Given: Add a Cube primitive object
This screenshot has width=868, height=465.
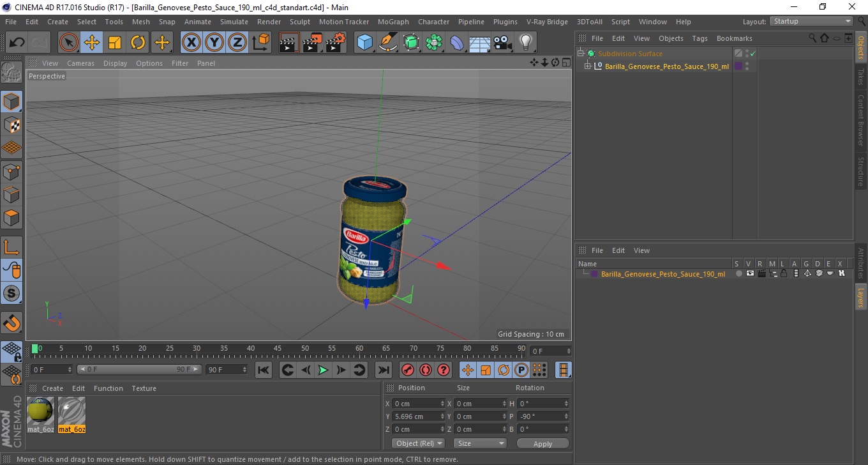Looking at the screenshot, I should tap(364, 43).
